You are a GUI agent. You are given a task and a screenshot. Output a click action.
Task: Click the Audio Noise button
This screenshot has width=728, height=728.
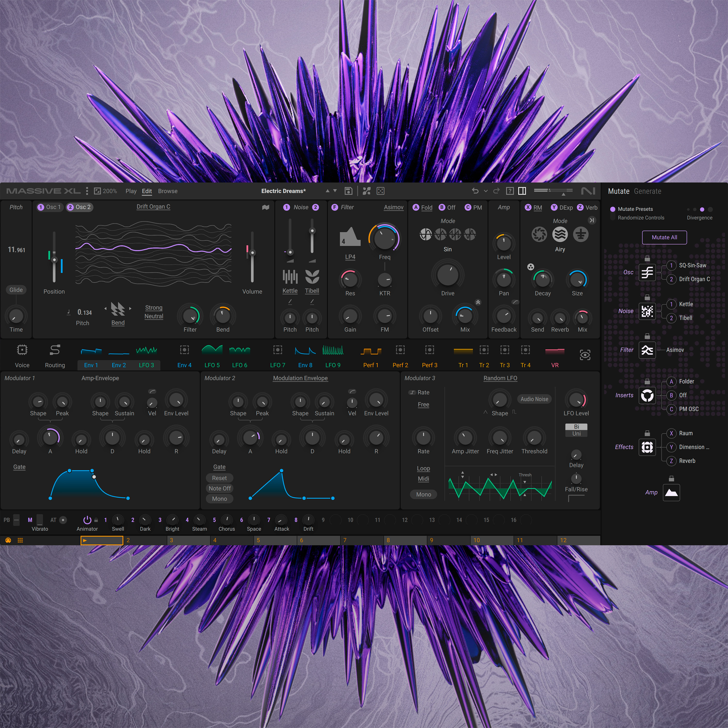pos(534,399)
